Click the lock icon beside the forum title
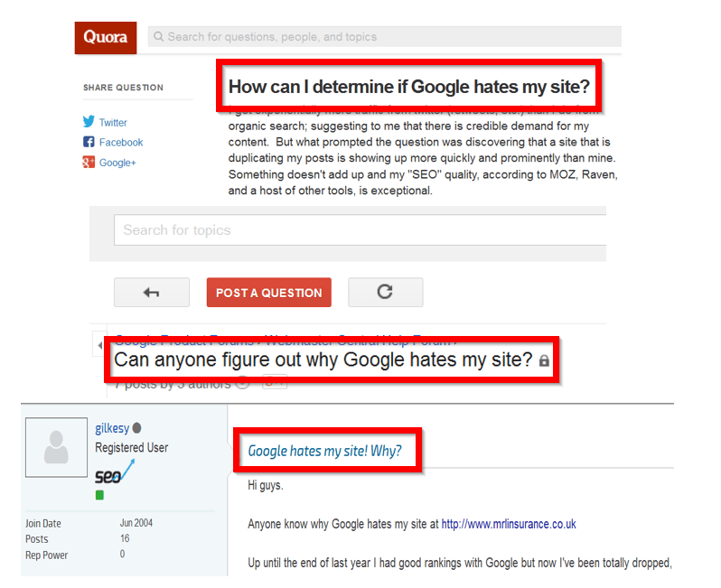 point(544,360)
